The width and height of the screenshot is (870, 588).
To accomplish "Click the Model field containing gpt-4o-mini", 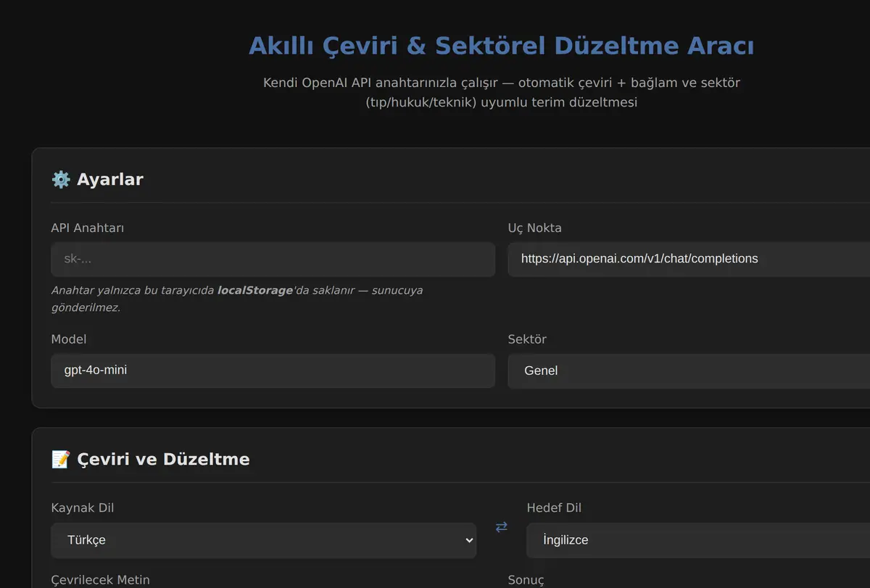I will coord(273,370).
